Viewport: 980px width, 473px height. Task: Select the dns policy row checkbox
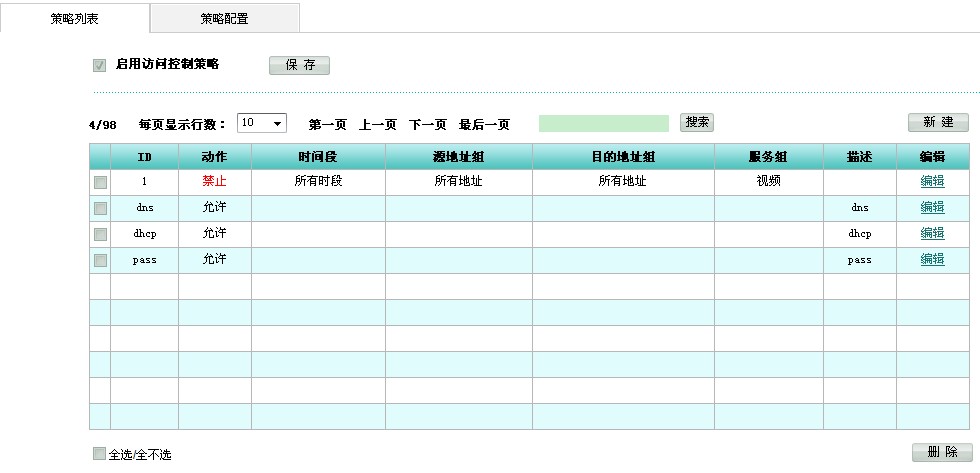tap(100, 208)
